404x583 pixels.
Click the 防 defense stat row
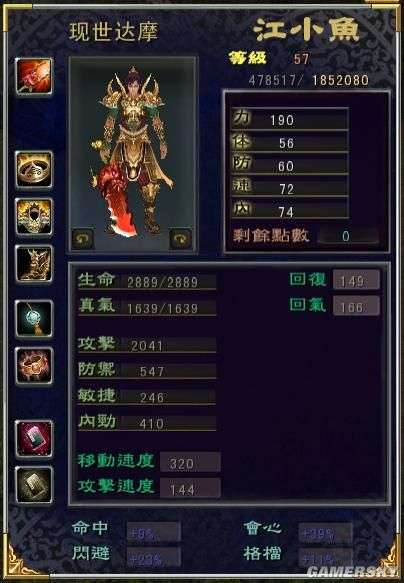tap(290, 164)
